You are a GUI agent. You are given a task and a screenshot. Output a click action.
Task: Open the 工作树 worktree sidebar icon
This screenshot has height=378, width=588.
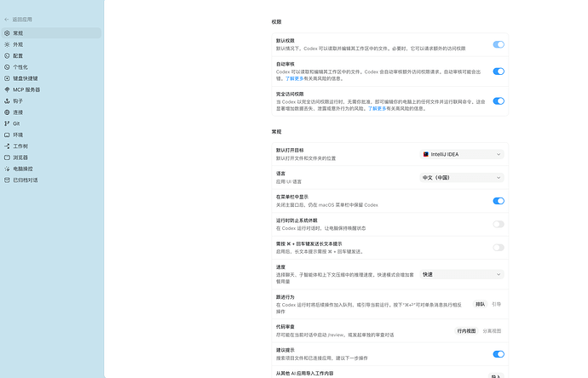[7, 146]
